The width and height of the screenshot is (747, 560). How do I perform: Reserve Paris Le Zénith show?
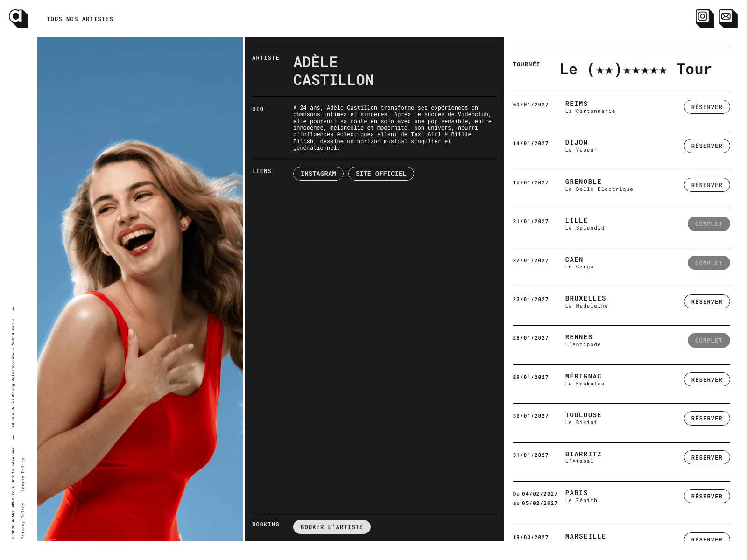[x=707, y=496]
